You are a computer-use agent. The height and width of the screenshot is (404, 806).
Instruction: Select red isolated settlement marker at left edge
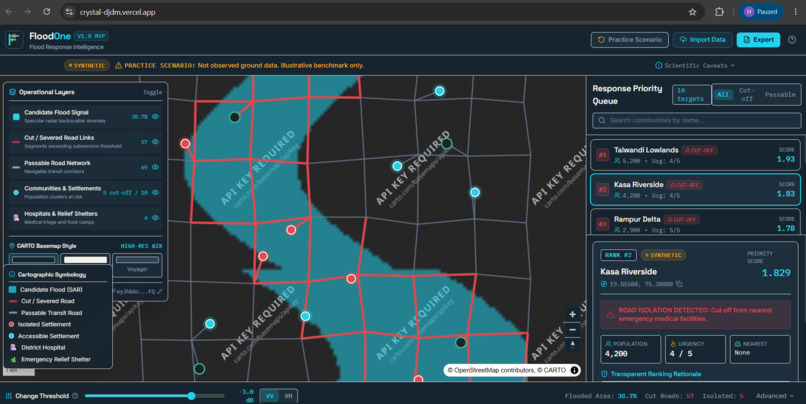click(185, 143)
